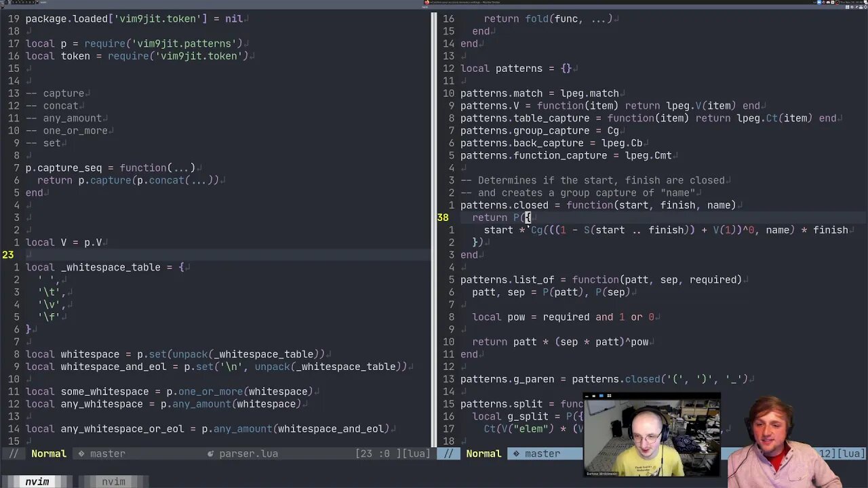Click the patterns.table_capture line
The height and width of the screenshot is (488, 868).
[648, 118]
